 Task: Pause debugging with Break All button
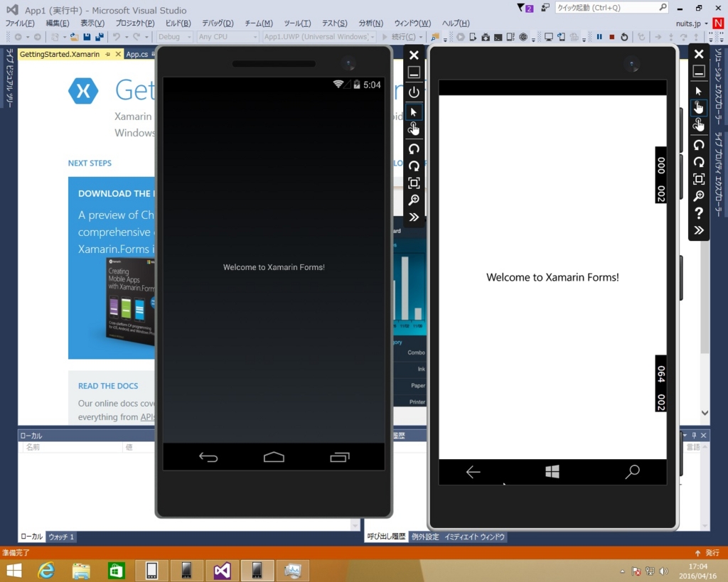point(599,37)
